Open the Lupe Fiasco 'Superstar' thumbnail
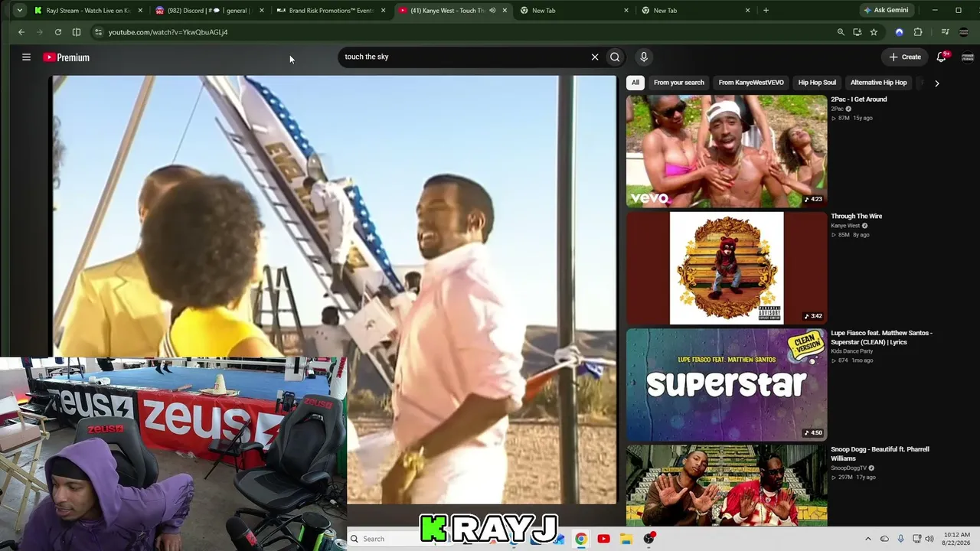 click(727, 385)
